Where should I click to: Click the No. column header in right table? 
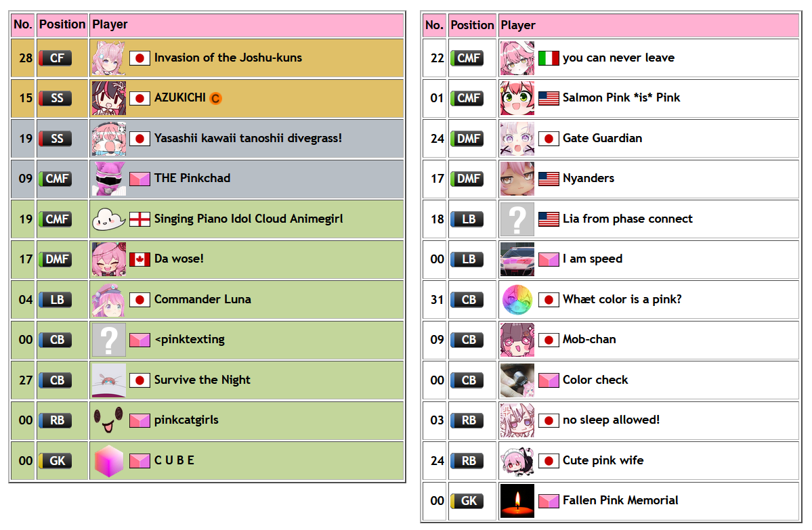[434, 25]
